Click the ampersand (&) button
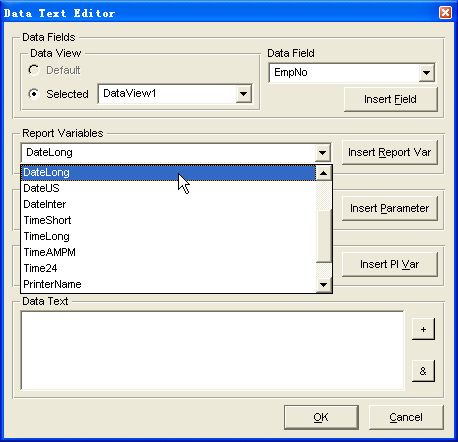 pos(423,371)
